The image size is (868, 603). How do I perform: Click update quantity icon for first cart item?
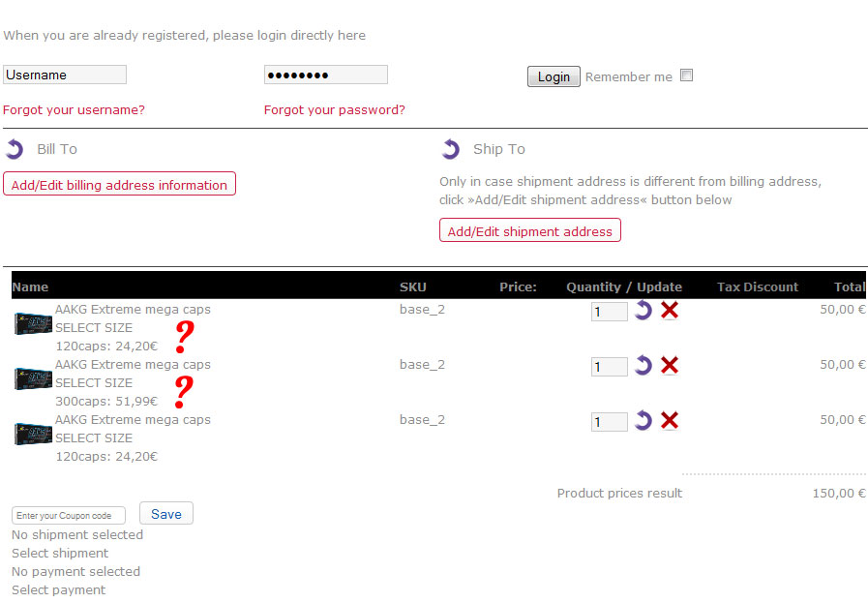[644, 311]
